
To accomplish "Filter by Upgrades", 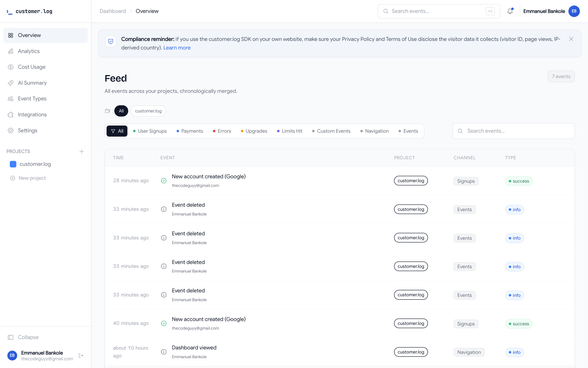I will tap(254, 131).
